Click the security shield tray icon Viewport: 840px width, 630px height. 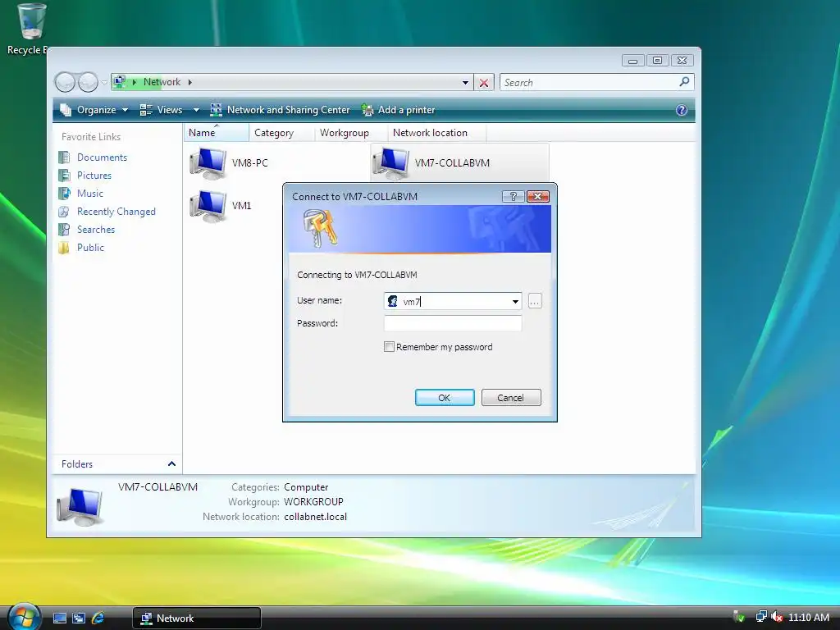[739, 617]
